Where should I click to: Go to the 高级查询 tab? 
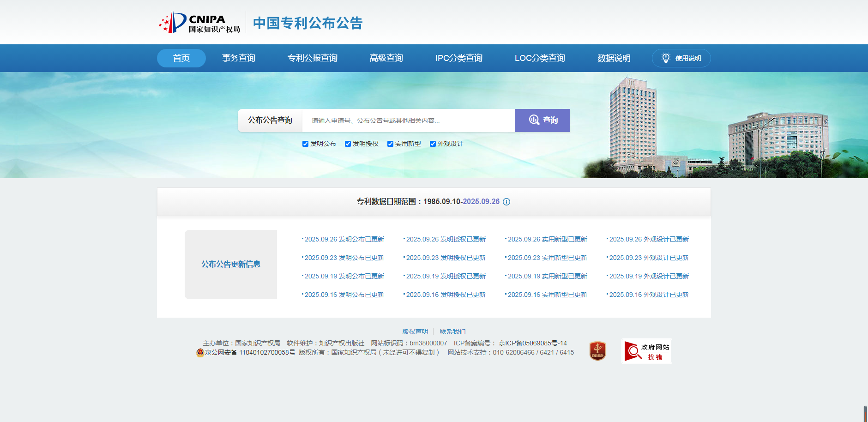pyautogui.click(x=386, y=58)
